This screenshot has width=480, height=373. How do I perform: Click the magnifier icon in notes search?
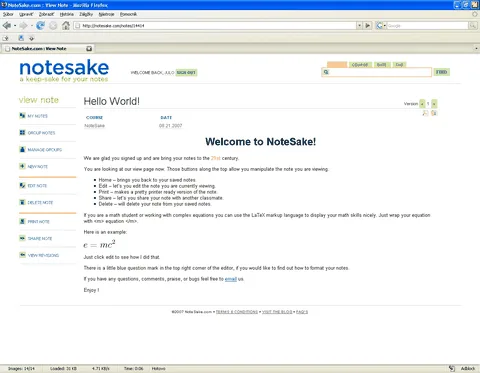pyautogui.click(x=326, y=72)
